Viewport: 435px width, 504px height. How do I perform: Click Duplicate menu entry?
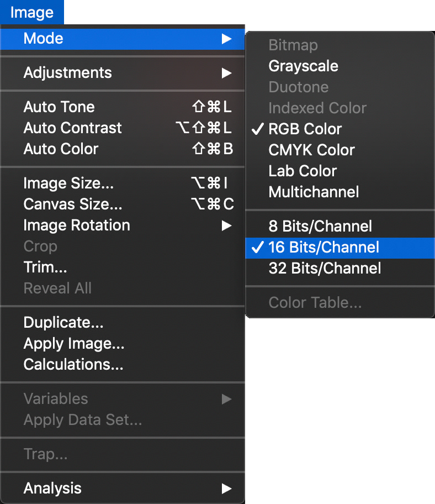coord(63,323)
